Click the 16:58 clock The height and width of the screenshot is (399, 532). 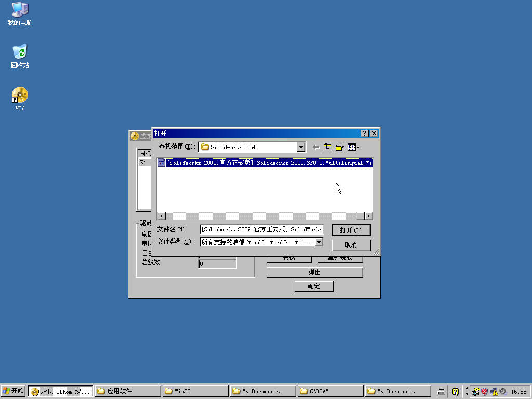coord(518,392)
